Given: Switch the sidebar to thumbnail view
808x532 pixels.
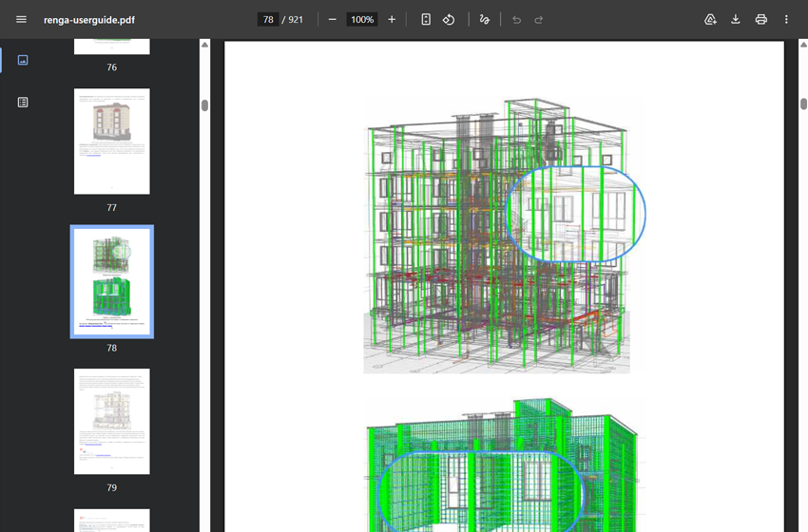Looking at the screenshot, I should (23, 60).
